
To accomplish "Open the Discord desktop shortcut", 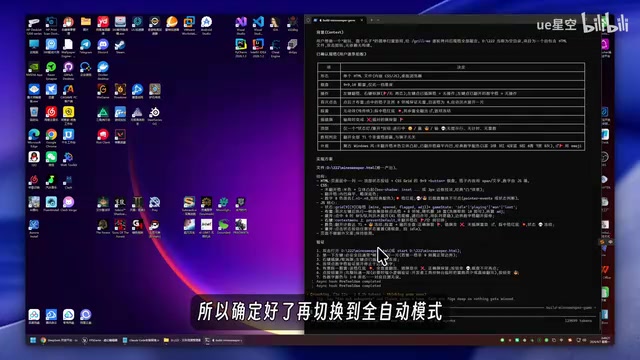I will click(x=103, y=47).
